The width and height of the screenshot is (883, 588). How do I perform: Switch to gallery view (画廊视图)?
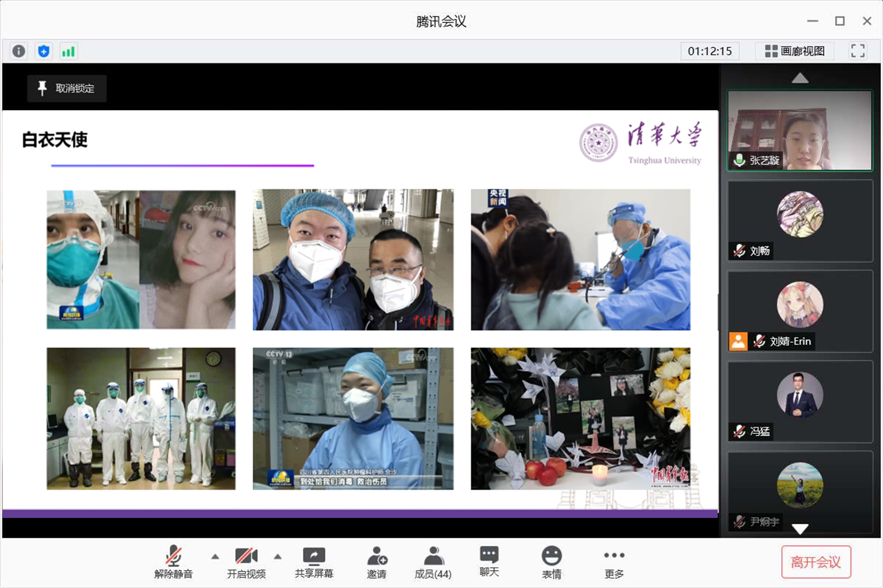tap(795, 51)
